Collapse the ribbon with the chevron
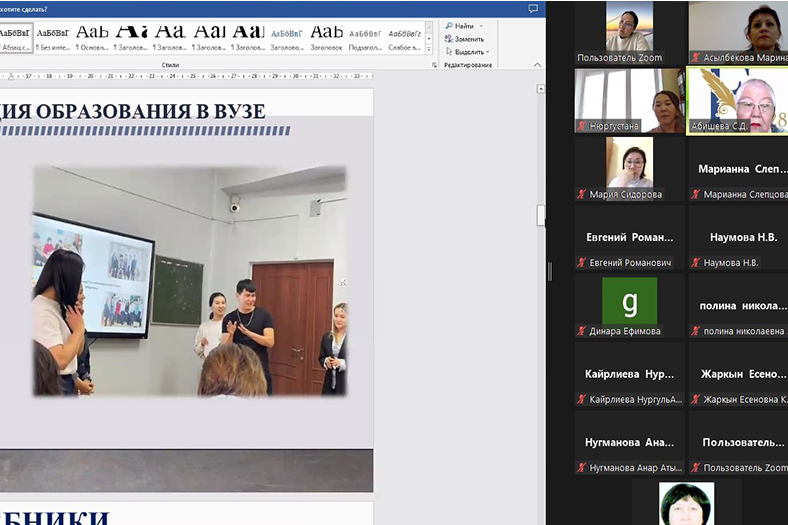The width and height of the screenshot is (788, 525). 538,65
